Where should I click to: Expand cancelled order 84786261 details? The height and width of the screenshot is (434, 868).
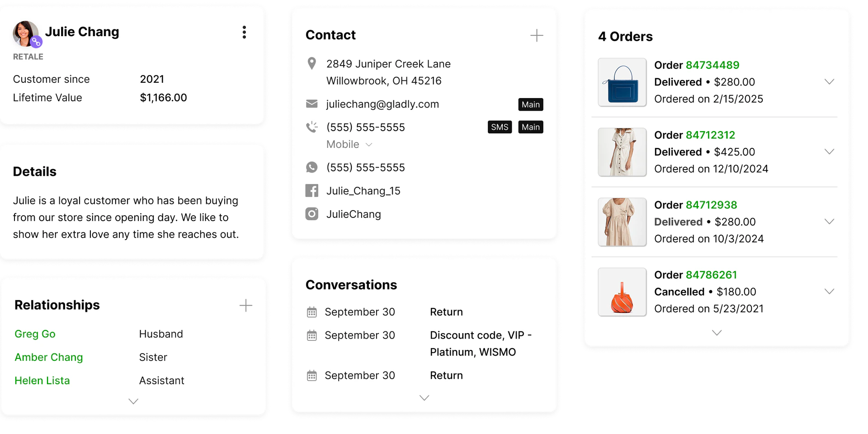point(829,292)
